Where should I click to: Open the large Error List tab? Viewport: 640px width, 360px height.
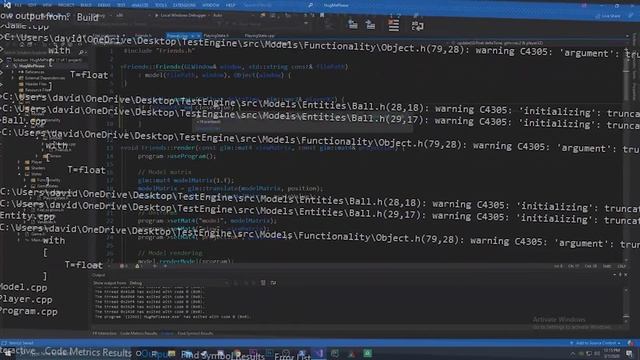(292, 356)
